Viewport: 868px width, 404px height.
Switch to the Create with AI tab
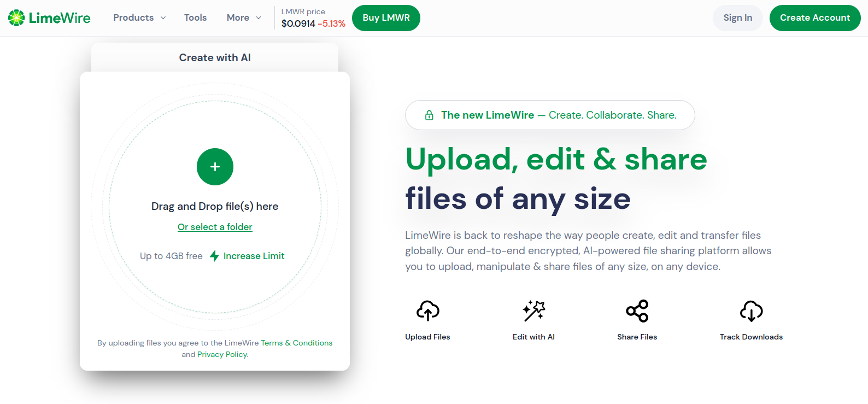215,57
